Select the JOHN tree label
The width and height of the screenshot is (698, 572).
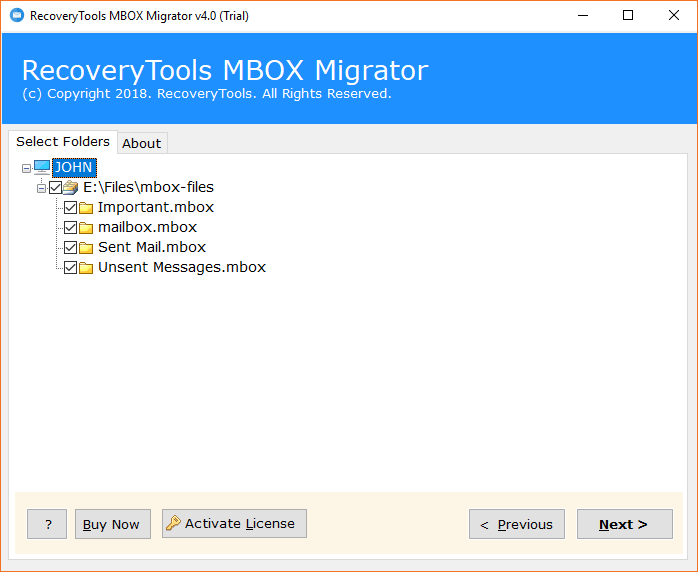74,167
